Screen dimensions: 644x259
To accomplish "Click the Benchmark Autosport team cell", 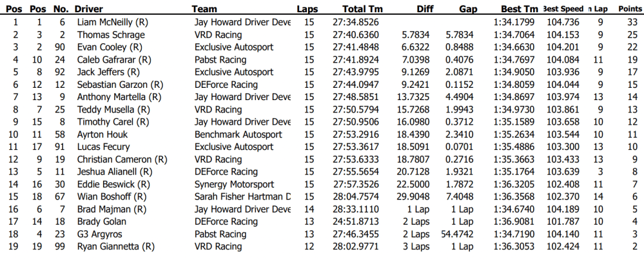I will 238,134.
